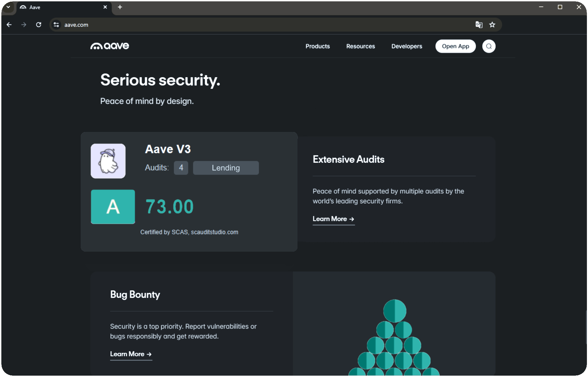The image size is (588, 377).
Task: Click the Open App button
Action: [455, 46]
